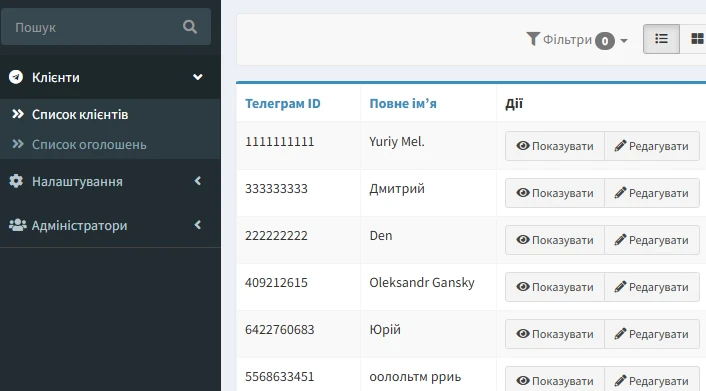The image size is (706, 391).
Task: Edit the Юрій client record
Action: [x=652, y=334]
